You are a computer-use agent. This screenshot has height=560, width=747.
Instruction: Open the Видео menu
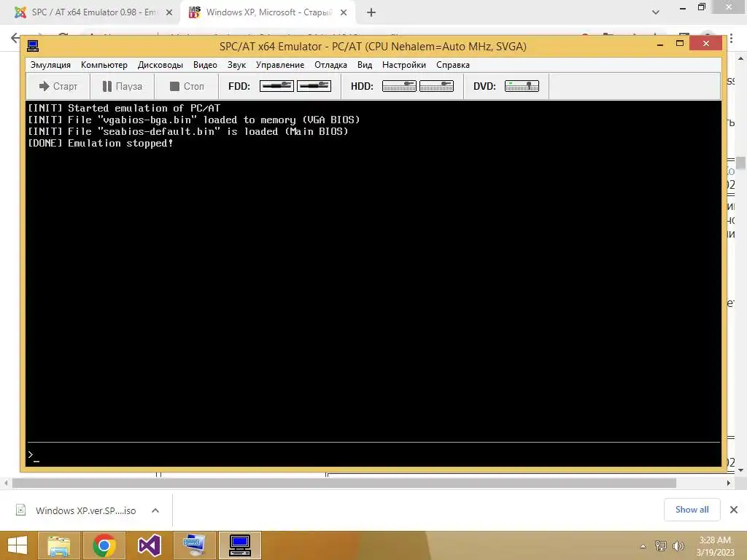point(205,65)
